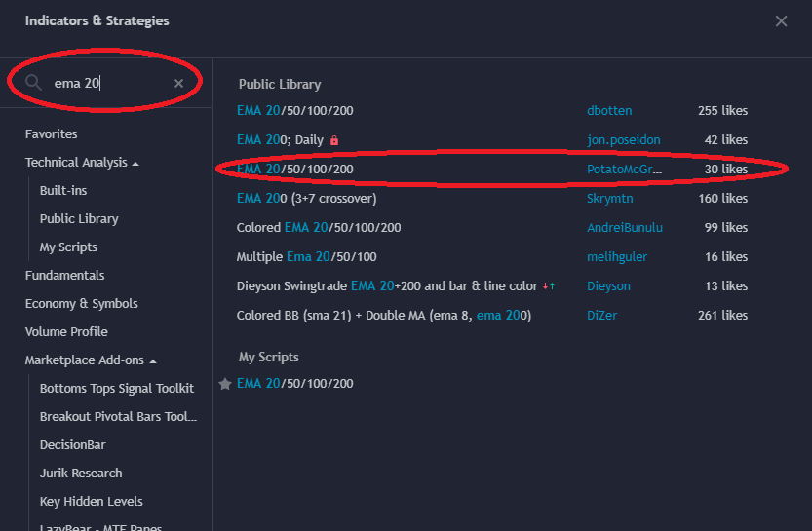This screenshot has width=812, height=531.
Task: Add EMA 20/50/100/200 by dbotten
Action: click(294, 111)
